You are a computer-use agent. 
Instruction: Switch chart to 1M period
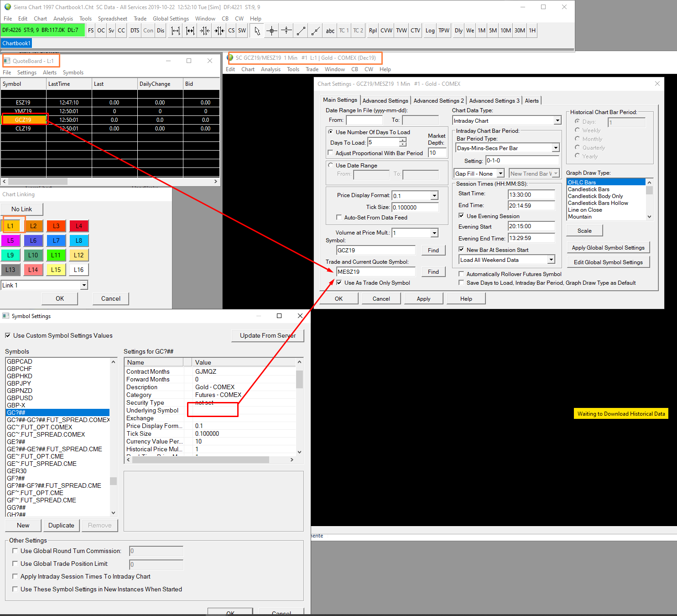point(482,31)
